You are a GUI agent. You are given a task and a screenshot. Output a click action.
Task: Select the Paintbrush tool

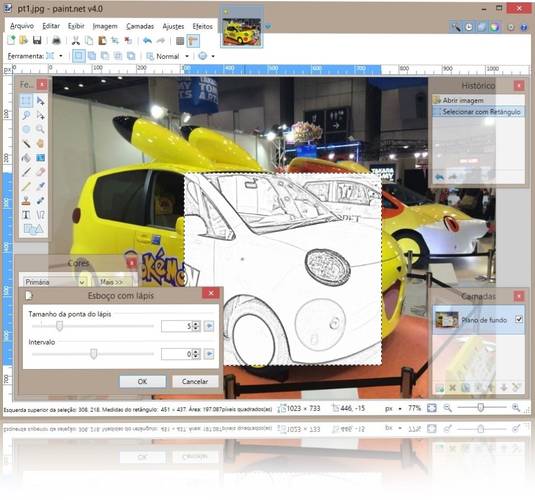pos(26,172)
